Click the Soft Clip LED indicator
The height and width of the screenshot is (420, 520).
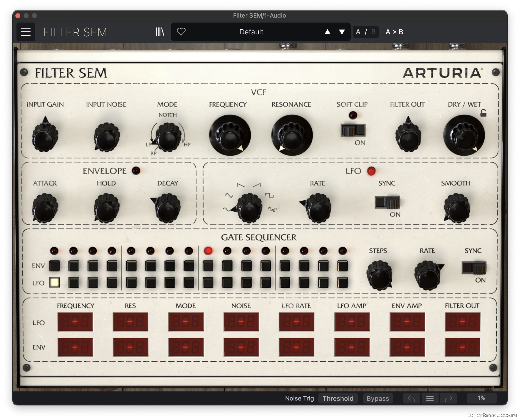pos(353,115)
